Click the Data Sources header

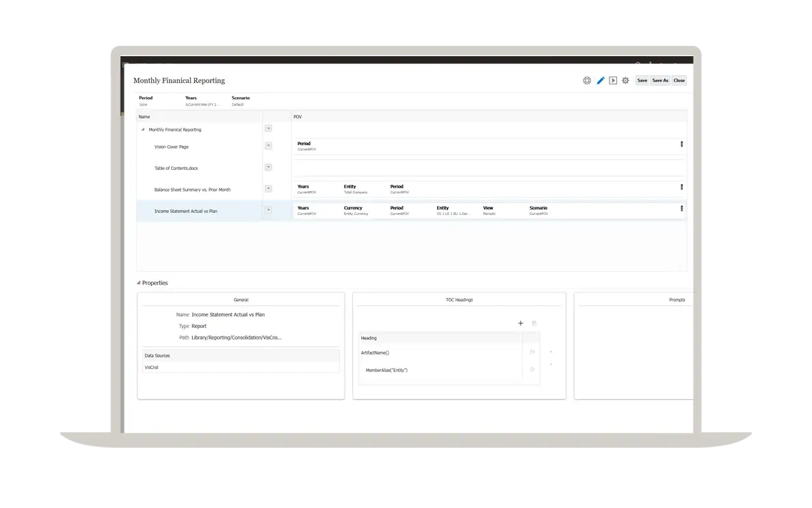[157, 355]
